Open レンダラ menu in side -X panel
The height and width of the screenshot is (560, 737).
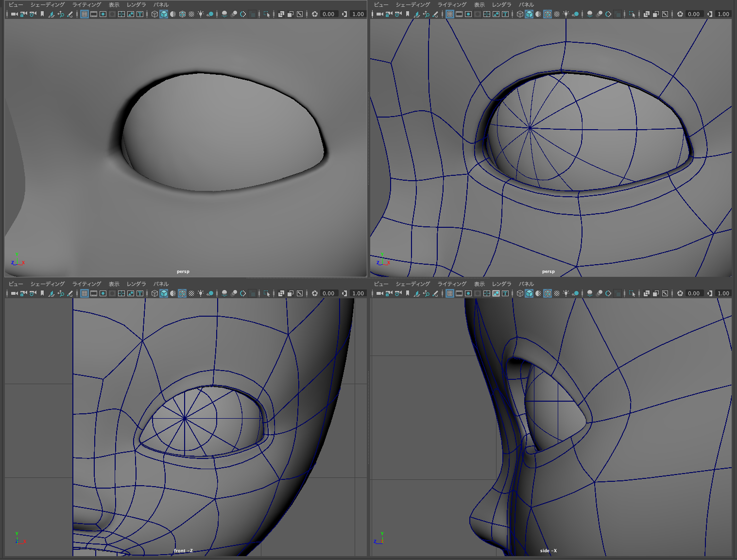pos(501,284)
